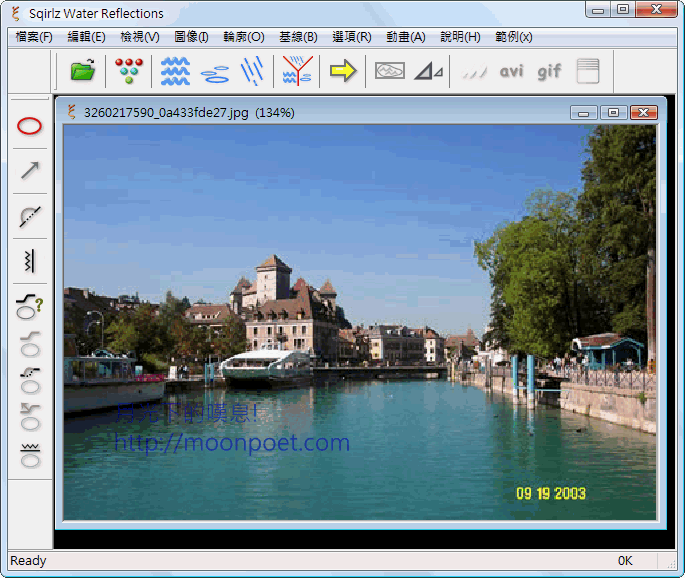Viewport: 685px width, 578px height.
Task: Maximize the 3260217590 image document window
Action: pos(614,112)
